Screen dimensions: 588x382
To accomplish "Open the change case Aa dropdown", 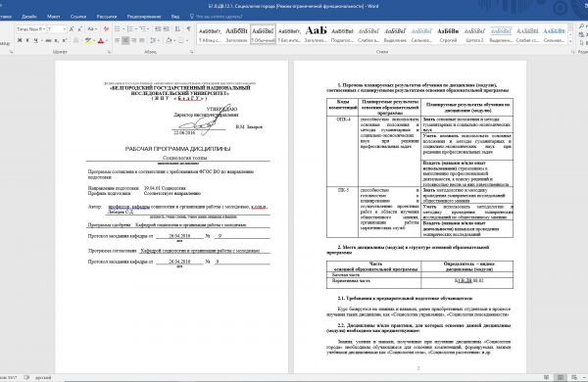I will click(92, 28).
